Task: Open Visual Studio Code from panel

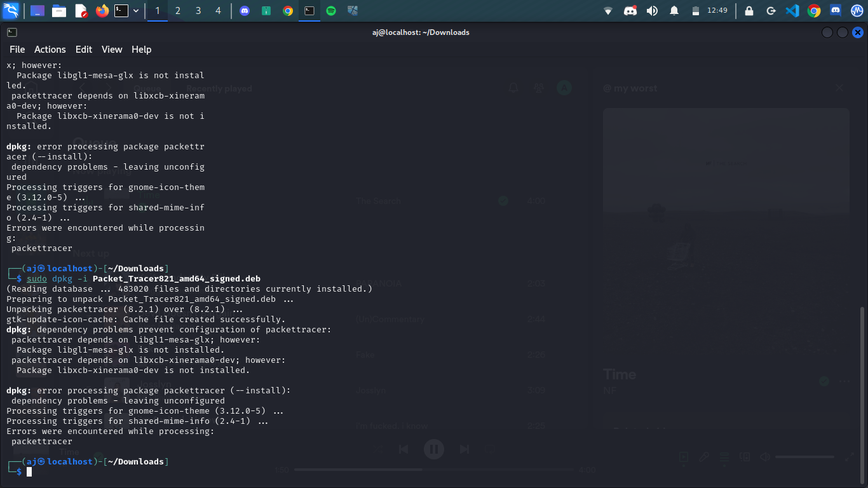Action: click(x=792, y=11)
